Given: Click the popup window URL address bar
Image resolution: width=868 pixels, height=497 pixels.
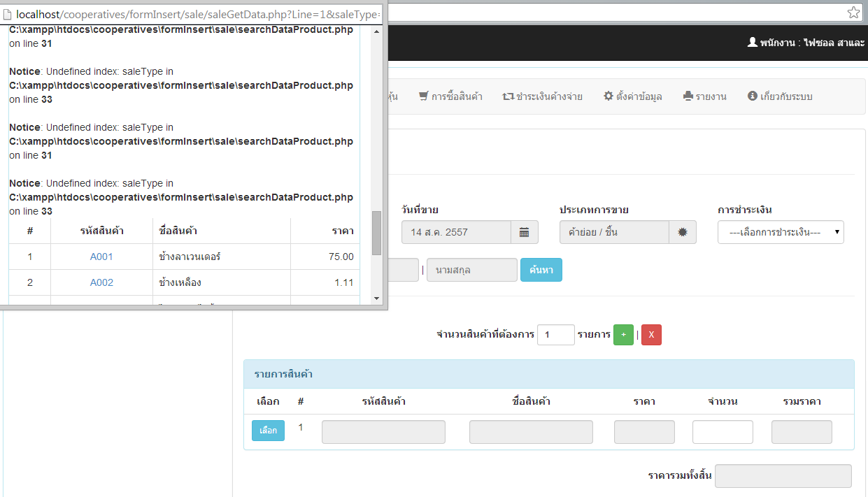Looking at the screenshot, I should click(x=193, y=13).
